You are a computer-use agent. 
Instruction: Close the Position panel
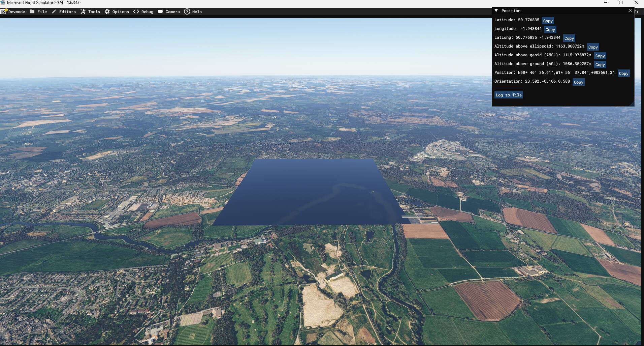point(630,11)
